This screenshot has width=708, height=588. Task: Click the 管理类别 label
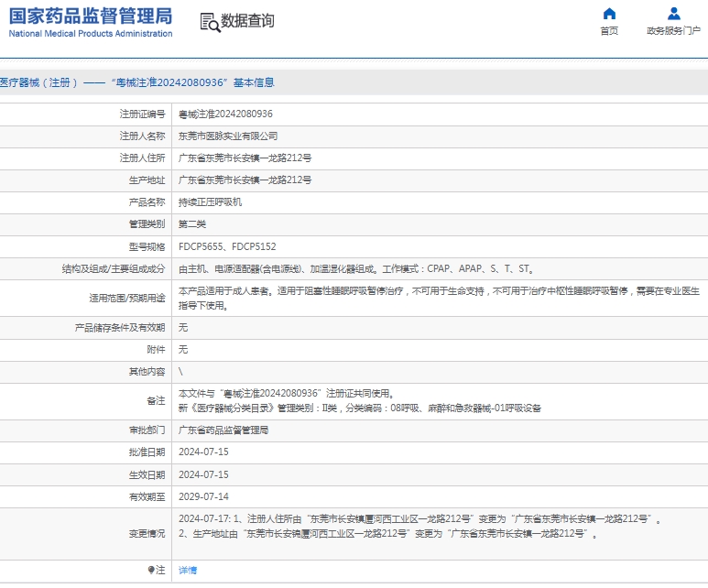[x=147, y=224]
